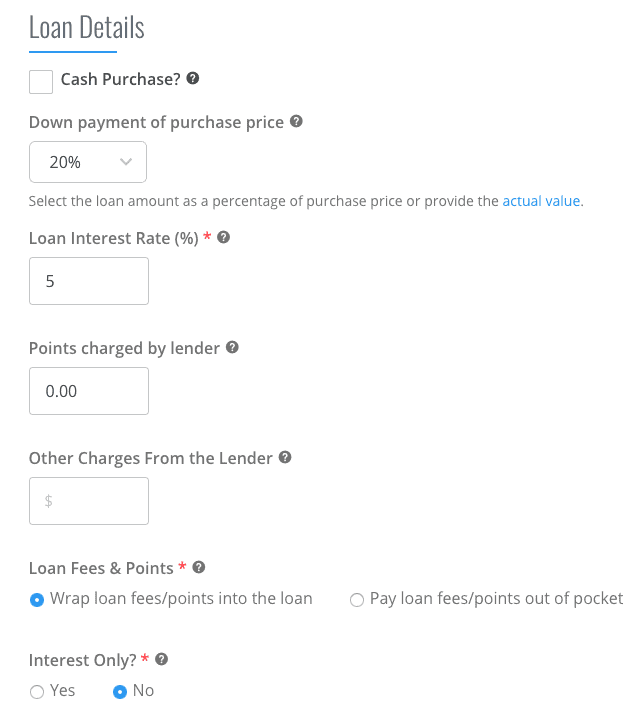Open help icon beside Cash Purchase

tap(193, 78)
